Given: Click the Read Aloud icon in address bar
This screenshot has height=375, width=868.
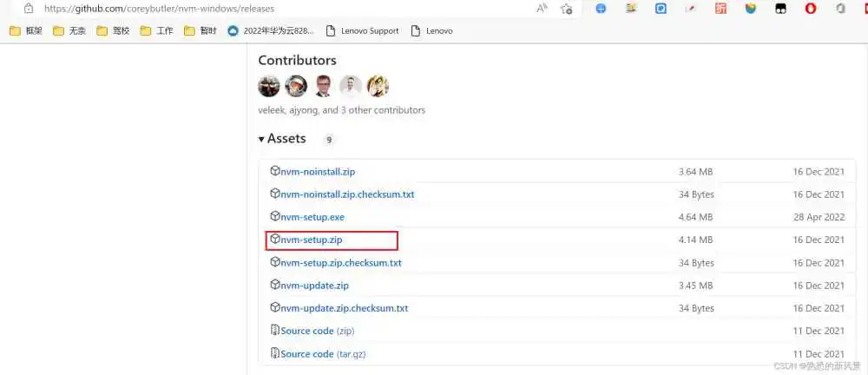Looking at the screenshot, I should [x=542, y=9].
